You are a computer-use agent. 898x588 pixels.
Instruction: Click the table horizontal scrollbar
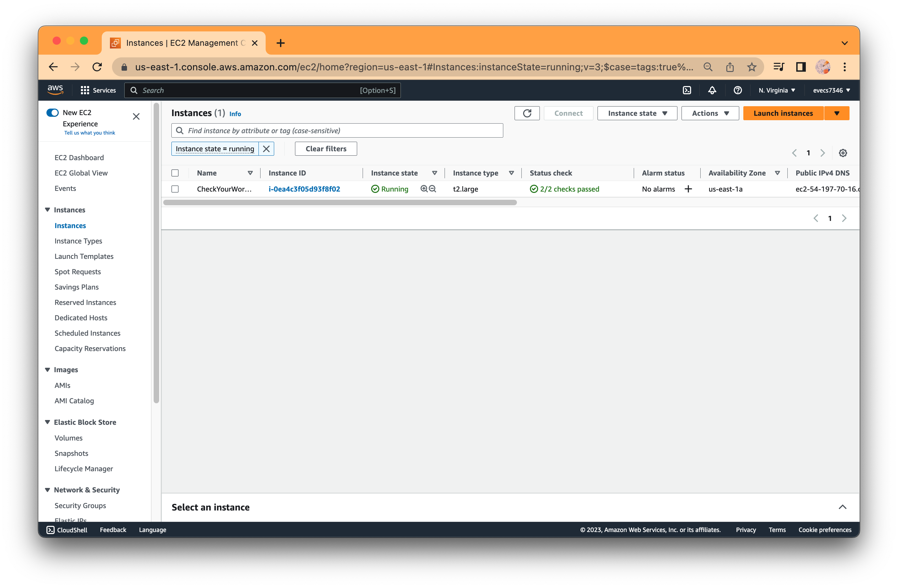[x=340, y=203]
